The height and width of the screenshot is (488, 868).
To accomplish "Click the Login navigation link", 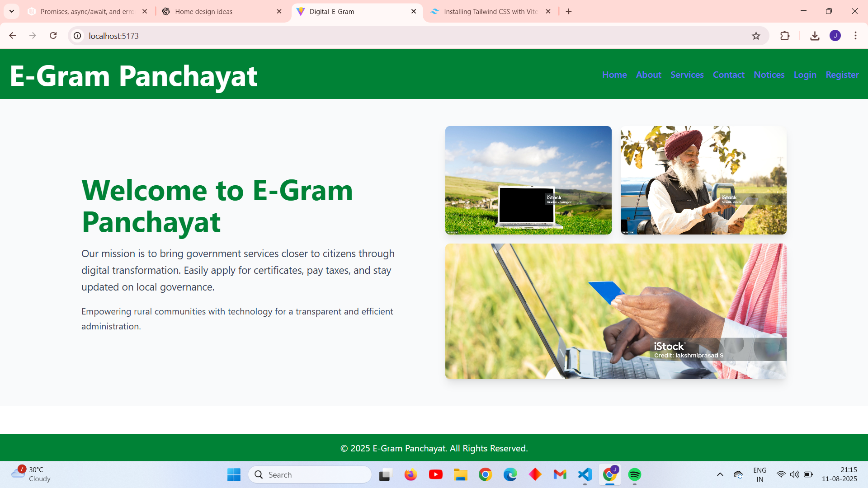I will click(x=805, y=75).
